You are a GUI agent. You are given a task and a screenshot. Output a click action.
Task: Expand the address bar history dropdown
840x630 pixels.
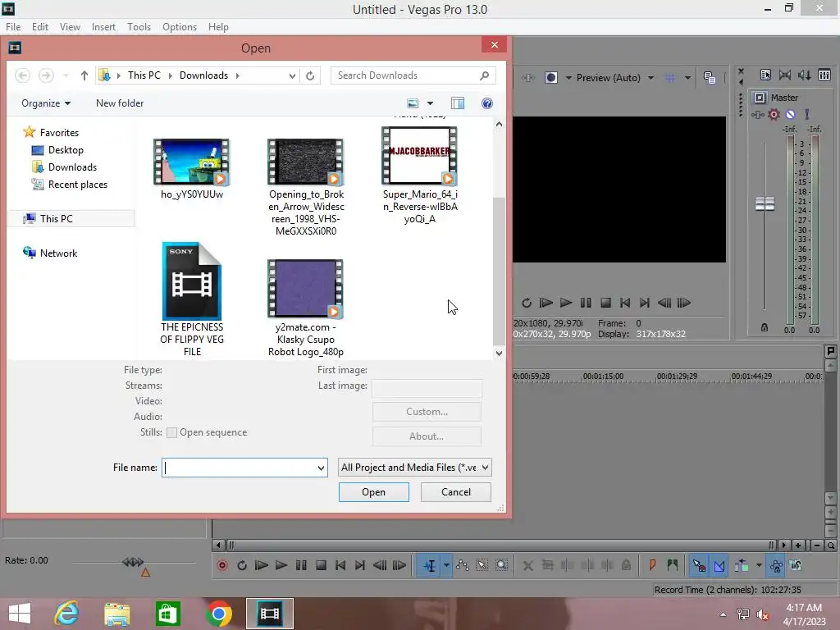(292, 75)
